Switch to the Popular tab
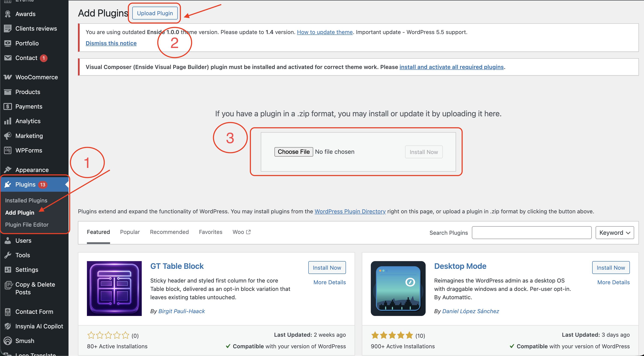 tap(130, 232)
